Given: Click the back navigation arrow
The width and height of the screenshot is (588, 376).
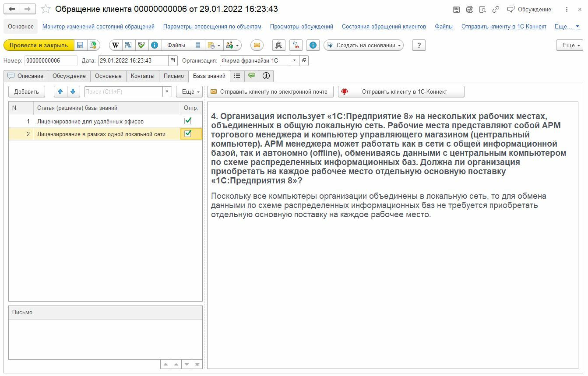Looking at the screenshot, I should pos(12,9).
